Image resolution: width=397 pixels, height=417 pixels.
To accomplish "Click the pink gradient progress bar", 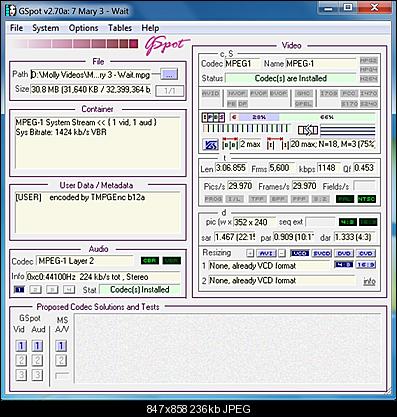I will [75, 44].
